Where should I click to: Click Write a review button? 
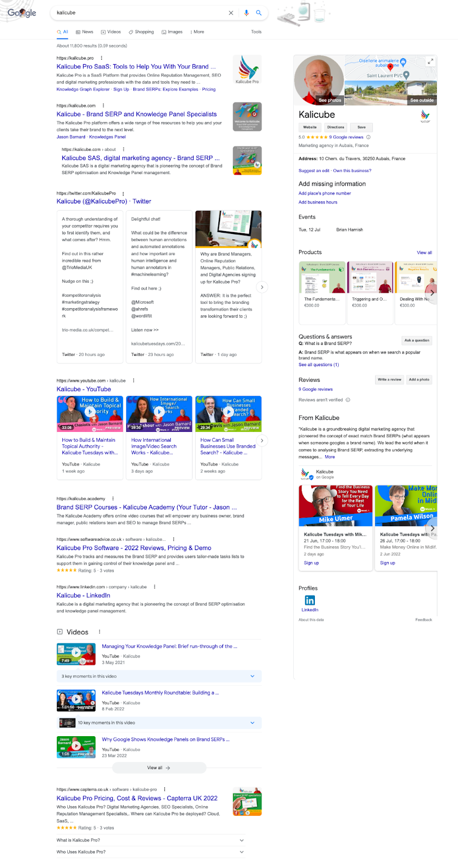pos(390,380)
